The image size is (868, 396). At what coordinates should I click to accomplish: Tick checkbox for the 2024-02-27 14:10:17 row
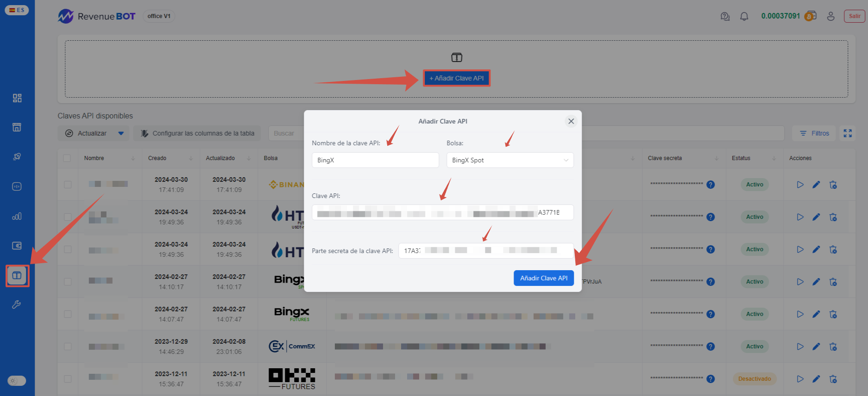tap(67, 282)
